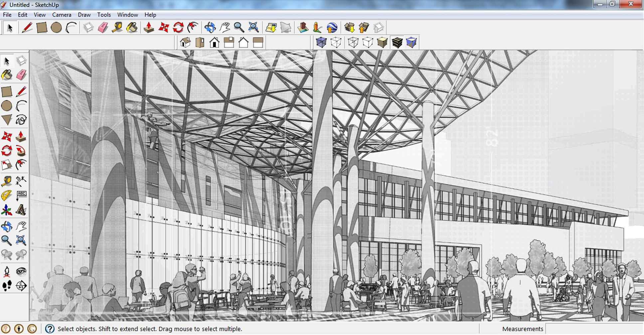Open the Camera menu
Viewport: 644px width, 335px height.
coord(62,15)
